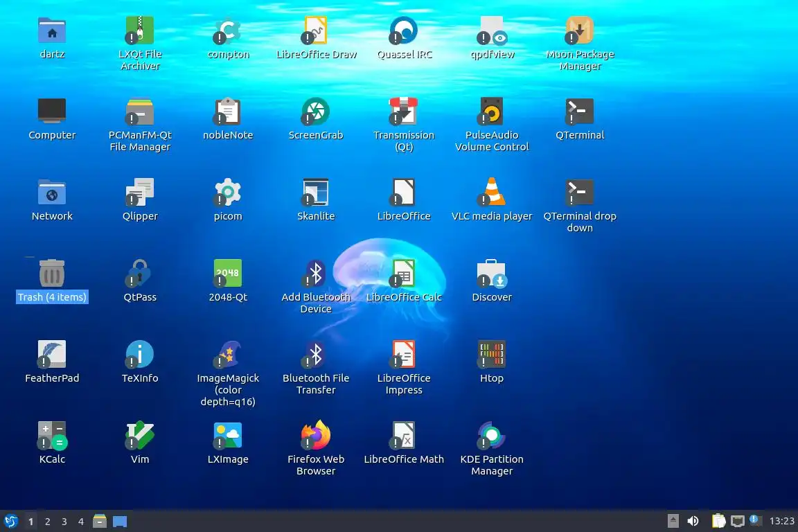The height and width of the screenshot is (532, 798).
Task: Select Muon Package Manager icon
Action: pos(580,30)
